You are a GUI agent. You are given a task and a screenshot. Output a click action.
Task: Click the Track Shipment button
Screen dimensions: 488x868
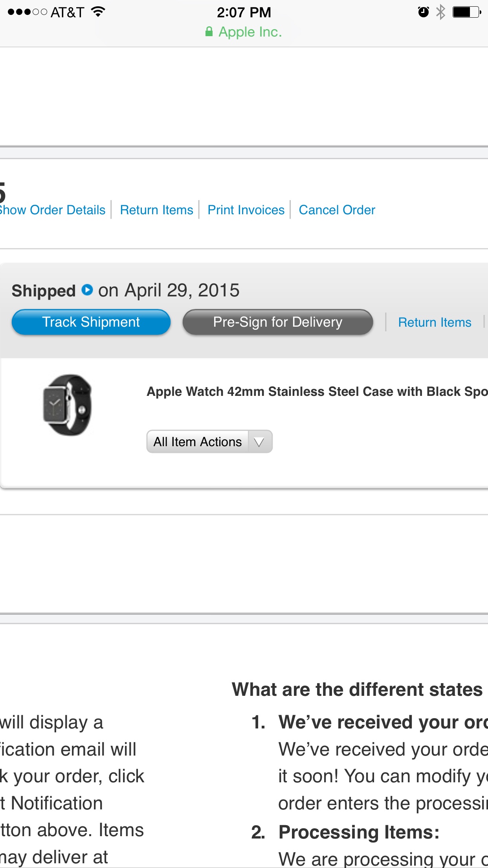click(x=91, y=322)
